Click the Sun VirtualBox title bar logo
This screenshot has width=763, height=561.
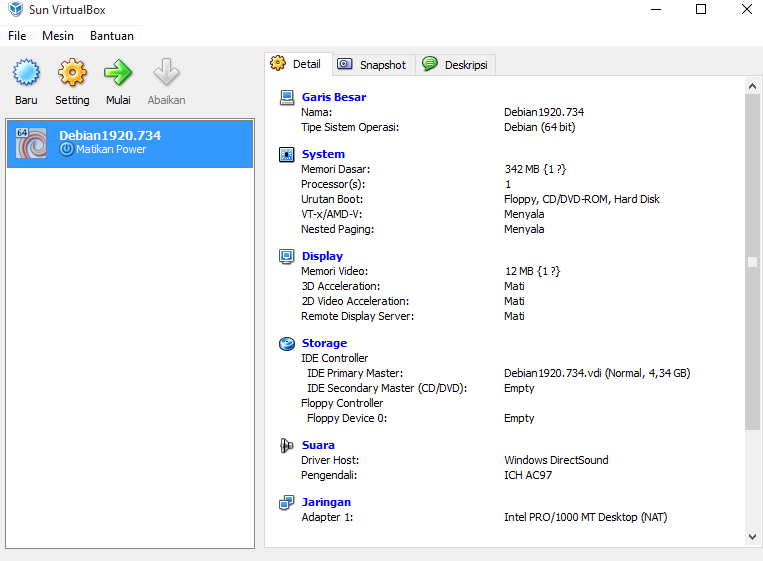coord(16,9)
